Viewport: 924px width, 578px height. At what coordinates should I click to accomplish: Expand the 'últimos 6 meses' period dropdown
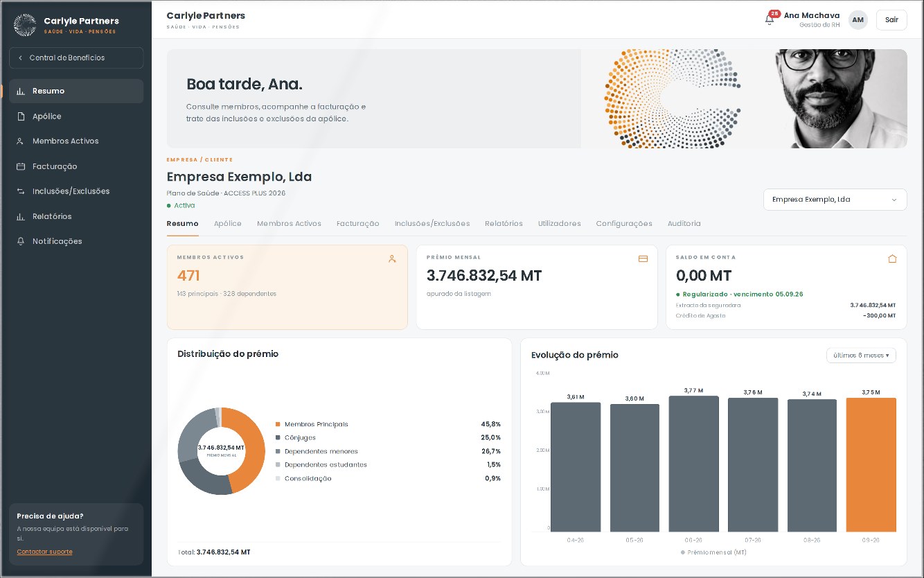[x=861, y=356]
